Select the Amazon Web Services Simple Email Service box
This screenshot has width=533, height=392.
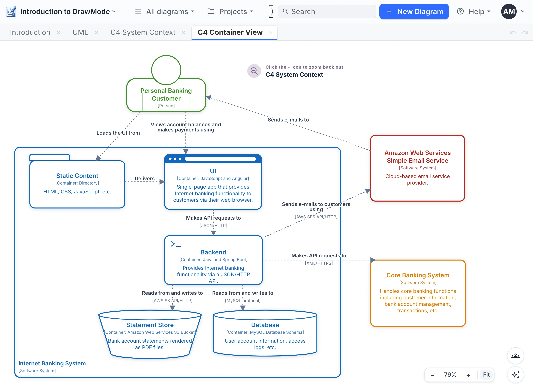click(x=417, y=168)
